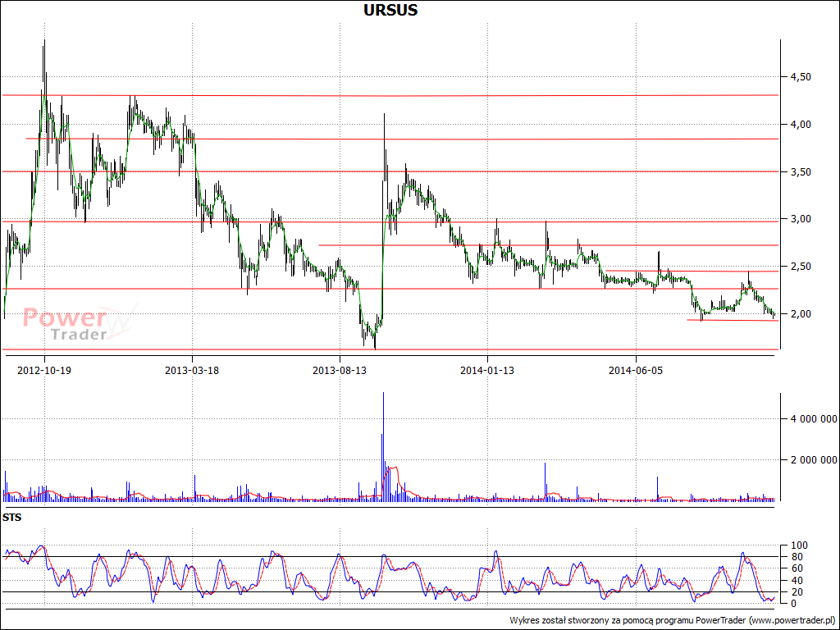Click the PowerTrader credit text at bottom
The width and height of the screenshot is (840, 630).
(673, 620)
